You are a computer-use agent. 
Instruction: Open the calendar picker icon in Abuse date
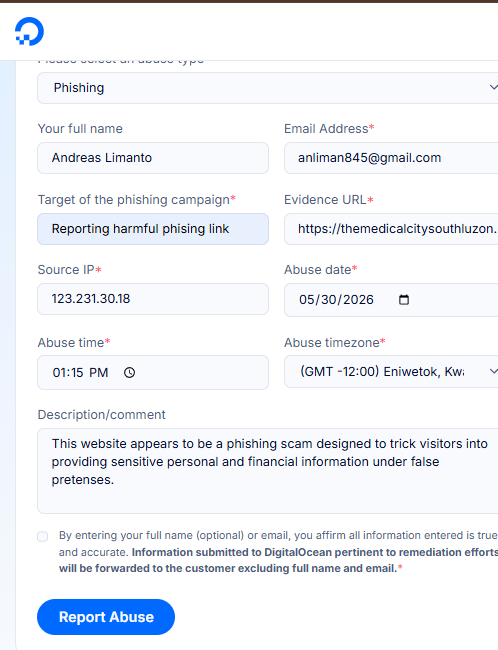[403, 299]
